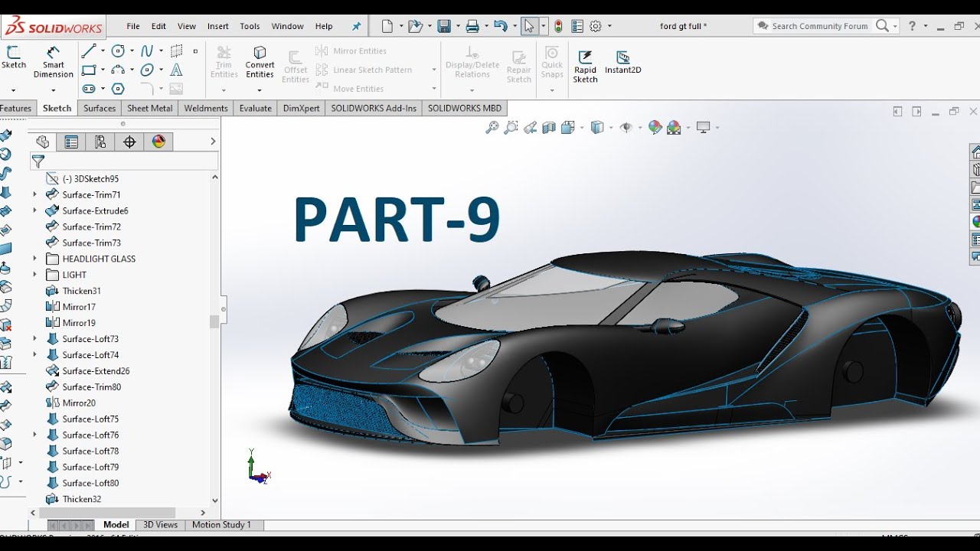Click the Edit Appearance color ball
This screenshot has height=551, width=980.
(x=655, y=128)
